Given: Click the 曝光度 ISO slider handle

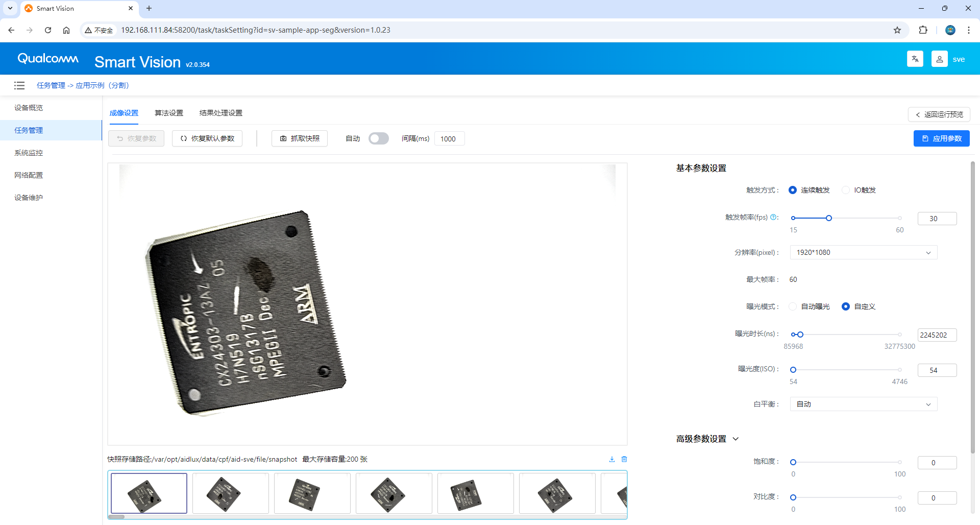Looking at the screenshot, I should tap(793, 370).
